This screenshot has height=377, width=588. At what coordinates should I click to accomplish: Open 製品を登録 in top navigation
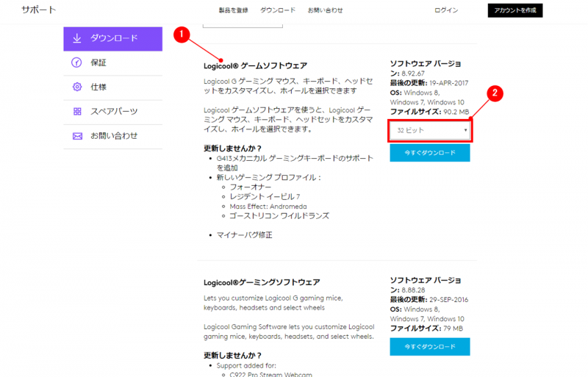pyautogui.click(x=233, y=10)
